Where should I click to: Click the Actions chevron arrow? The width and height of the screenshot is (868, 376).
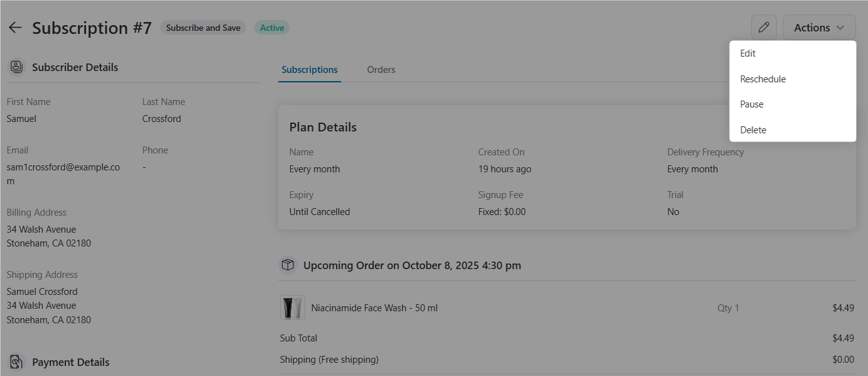pyautogui.click(x=839, y=28)
